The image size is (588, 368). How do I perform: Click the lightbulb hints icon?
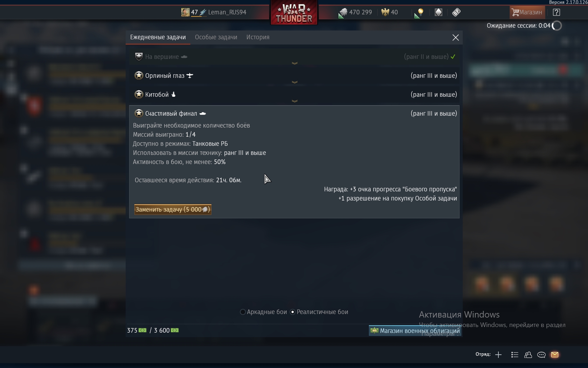pyautogui.click(x=420, y=12)
